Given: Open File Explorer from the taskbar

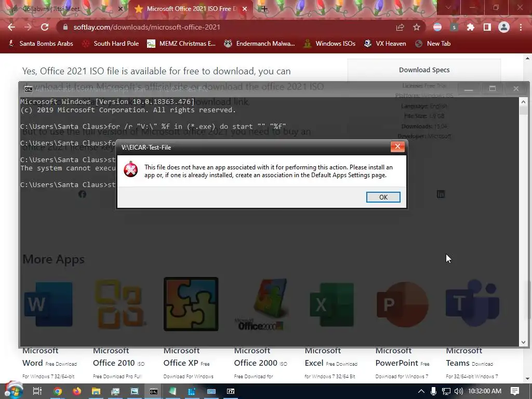Looking at the screenshot, I should [x=96, y=391].
